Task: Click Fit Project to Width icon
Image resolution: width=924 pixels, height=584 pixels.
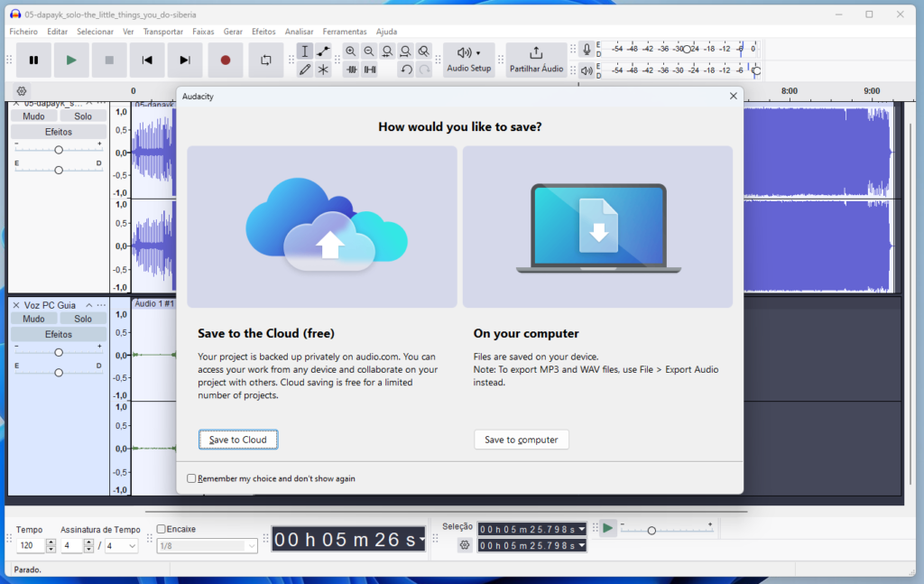Action: (x=404, y=51)
